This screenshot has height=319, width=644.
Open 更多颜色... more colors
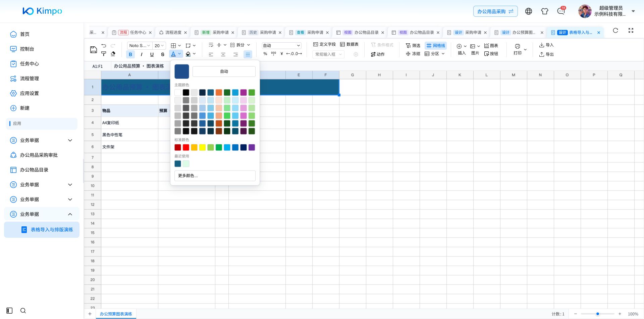click(215, 176)
